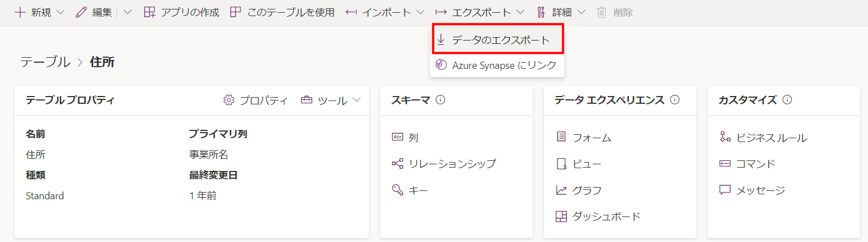
Task: Click the chart icon next to グラフ
Action: click(x=561, y=190)
